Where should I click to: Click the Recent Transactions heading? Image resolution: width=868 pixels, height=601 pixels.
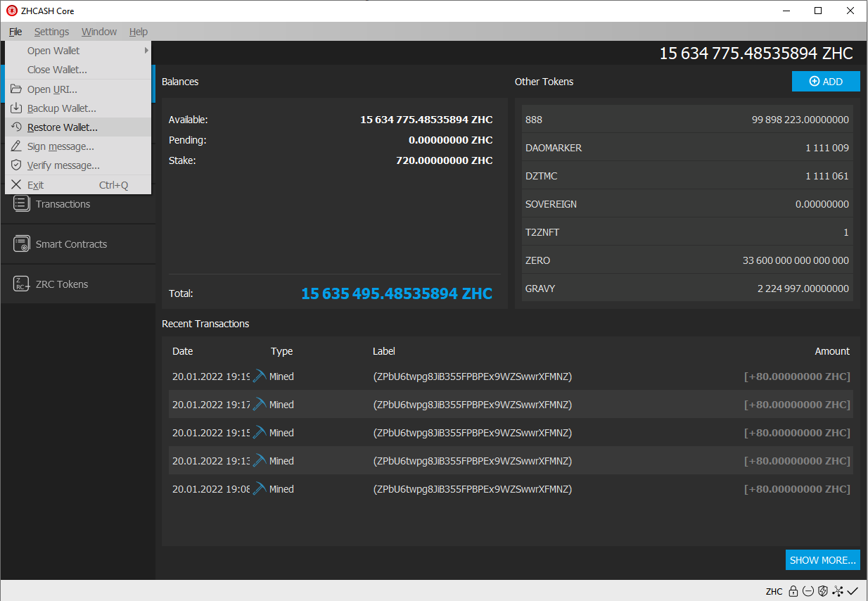[205, 324]
